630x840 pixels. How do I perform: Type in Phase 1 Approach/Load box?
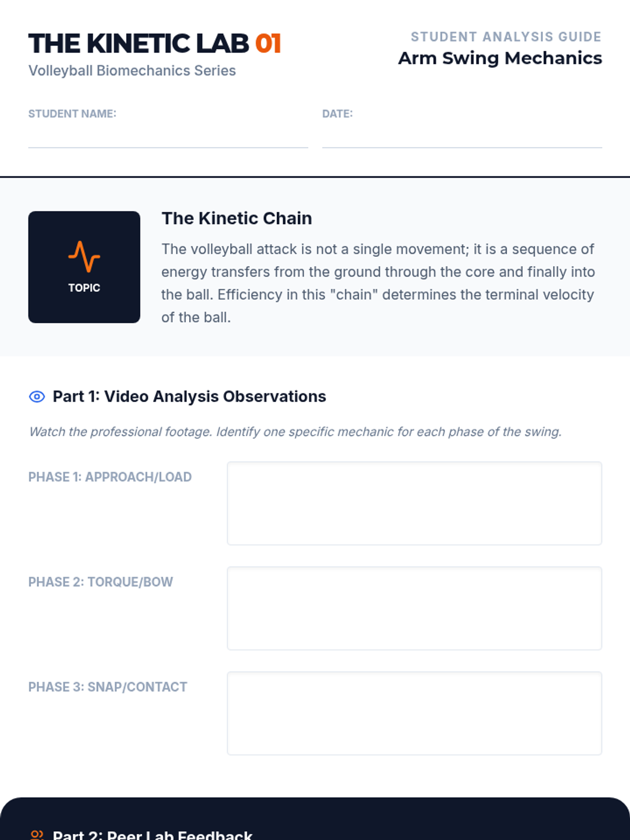click(x=414, y=503)
